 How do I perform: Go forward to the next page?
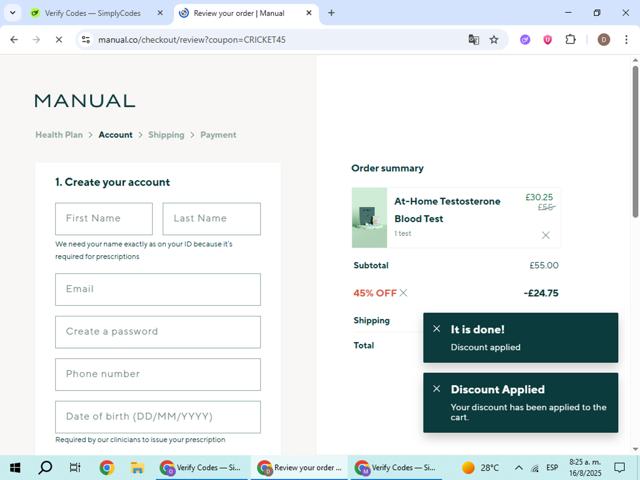click(x=36, y=40)
